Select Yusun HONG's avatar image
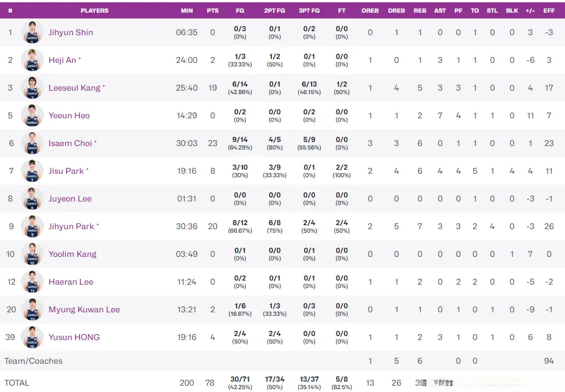The height and width of the screenshot is (392, 565). pyautogui.click(x=32, y=337)
